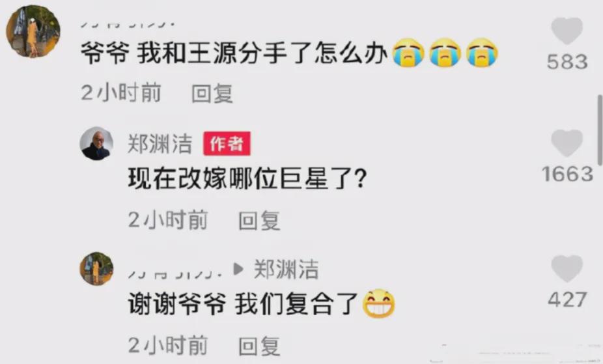The height and width of the screenshot is (364, 603).
Task: Click 回复 under the last comment
Action: click(259, 346)
